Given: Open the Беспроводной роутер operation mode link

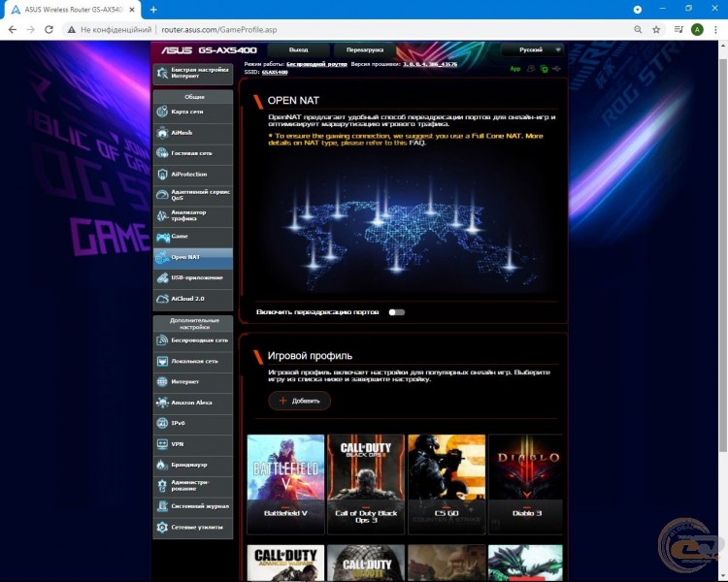Looking at the screenshot, I should [x=316, y=64].
